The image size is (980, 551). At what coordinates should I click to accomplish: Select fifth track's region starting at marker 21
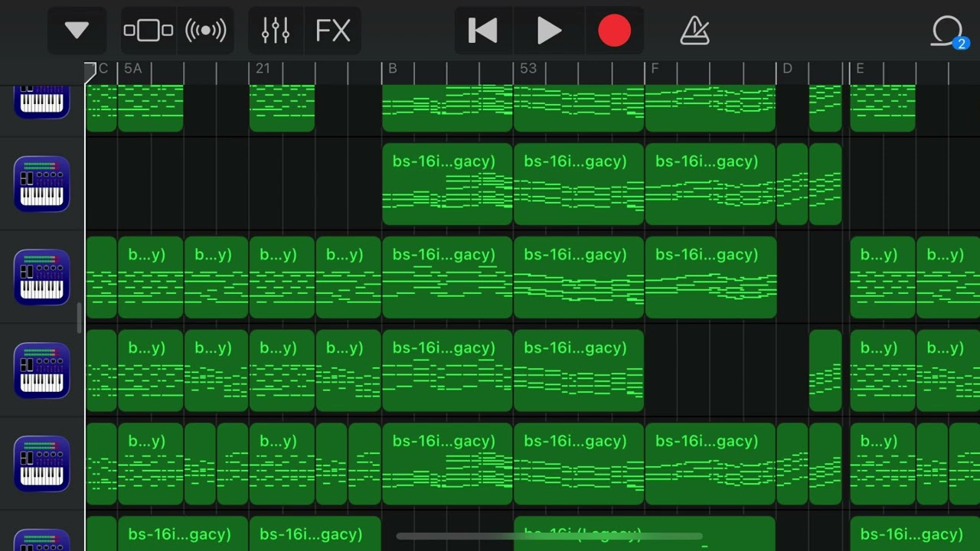point(282,464)
